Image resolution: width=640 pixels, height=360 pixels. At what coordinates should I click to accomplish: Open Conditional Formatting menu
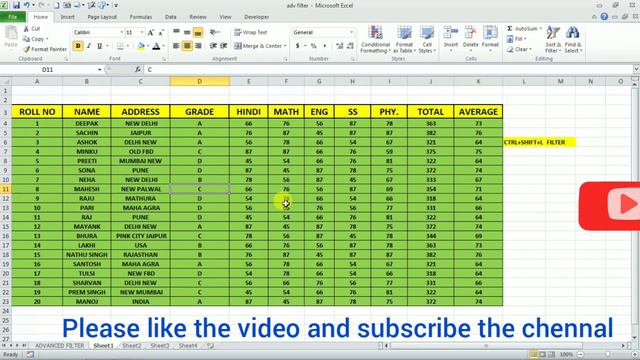pyautogui.click(x=375, y=39)
